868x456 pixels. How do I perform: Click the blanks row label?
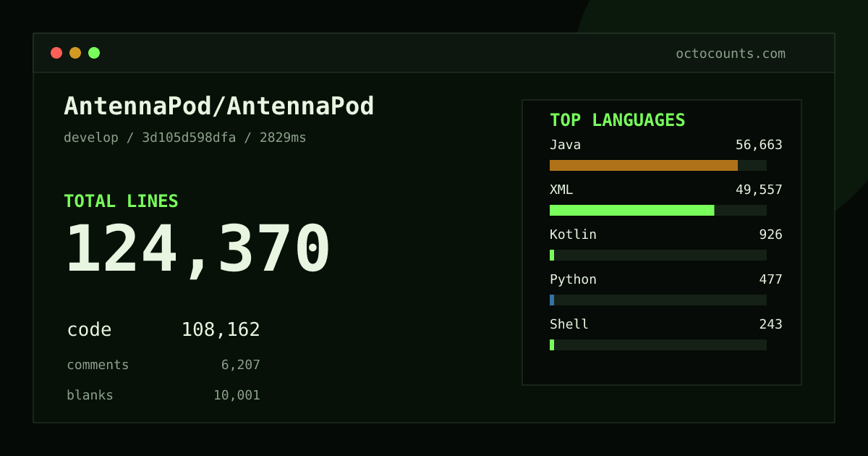point(90,395)
